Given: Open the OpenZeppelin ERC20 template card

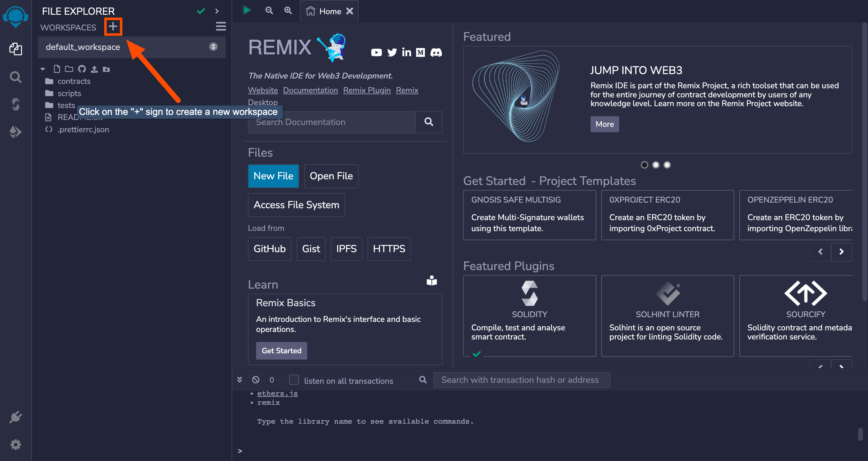Looking at the screenshot, I should click(796, 215).
